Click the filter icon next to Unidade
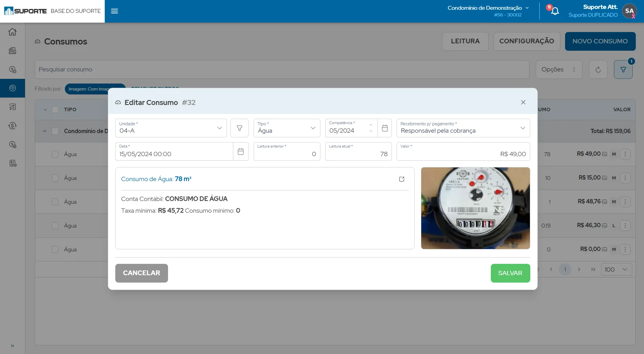644x354 pixels. click(240, 128)
